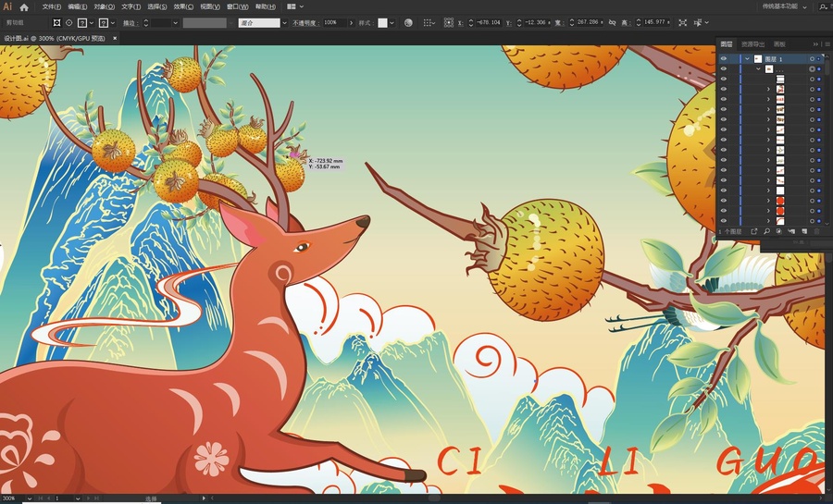833x504 pixels.
Task: Delete the selection with trash icon
Action: (x=816, y=232)
